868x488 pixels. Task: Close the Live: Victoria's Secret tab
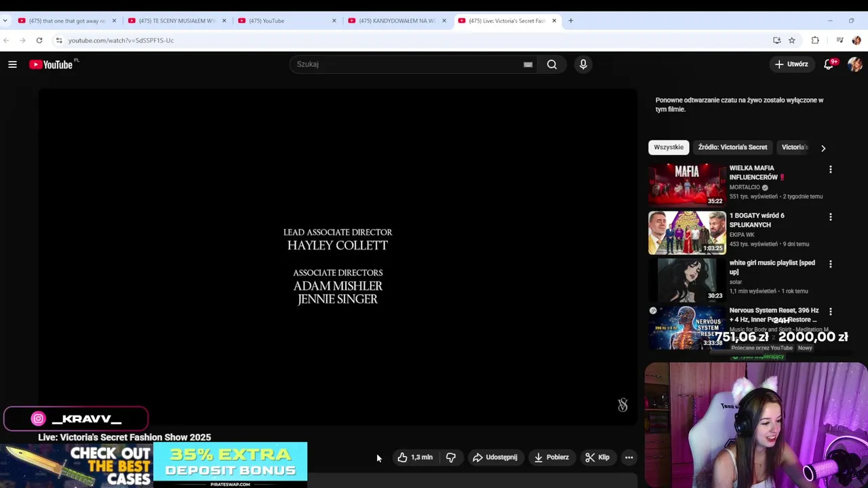coord(554,21)
